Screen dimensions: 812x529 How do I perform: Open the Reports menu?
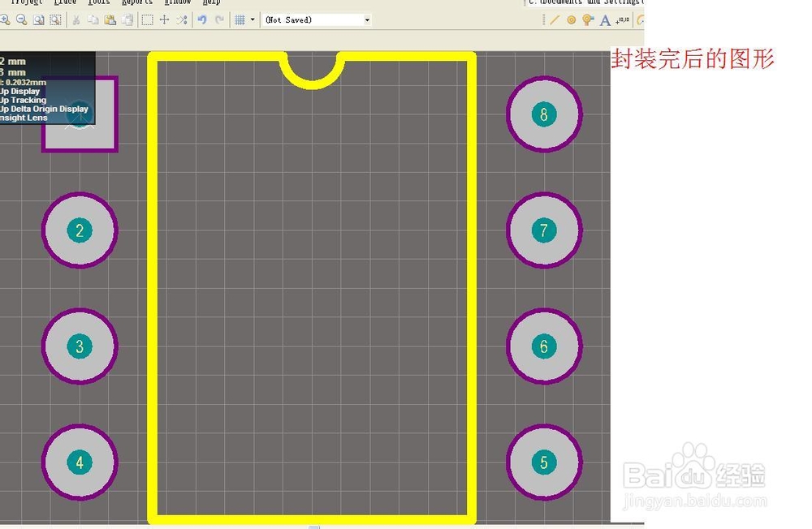[137, 2]
